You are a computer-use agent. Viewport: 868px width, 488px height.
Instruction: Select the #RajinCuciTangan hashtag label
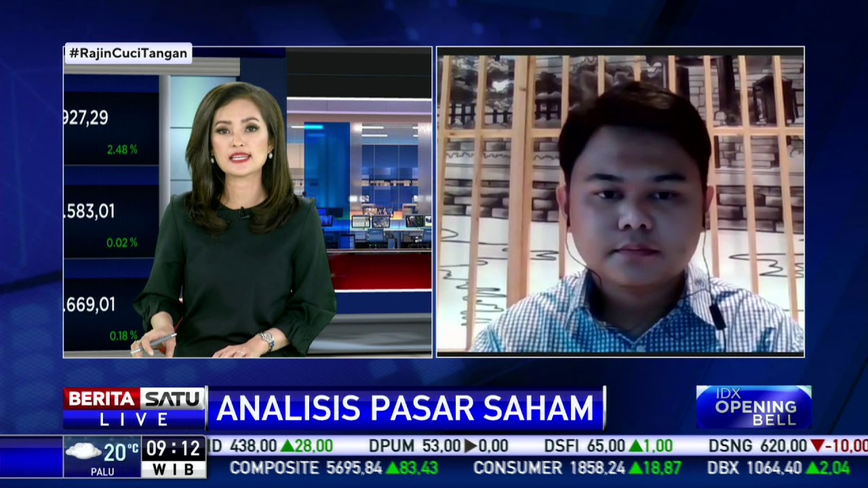(128, 54)
